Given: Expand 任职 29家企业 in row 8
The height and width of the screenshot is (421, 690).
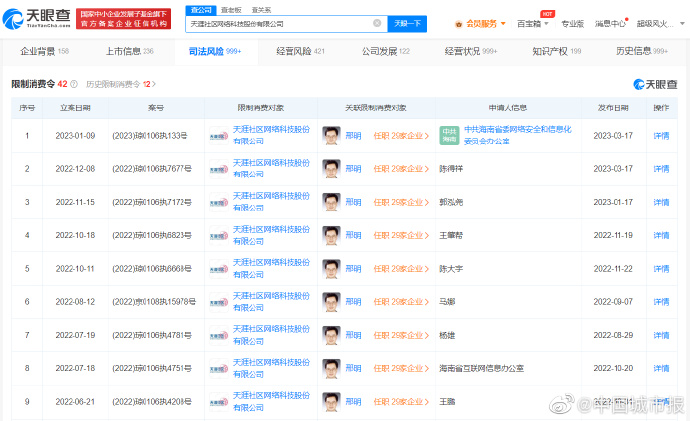Looking at the screenshot, I should coord(401,368).
